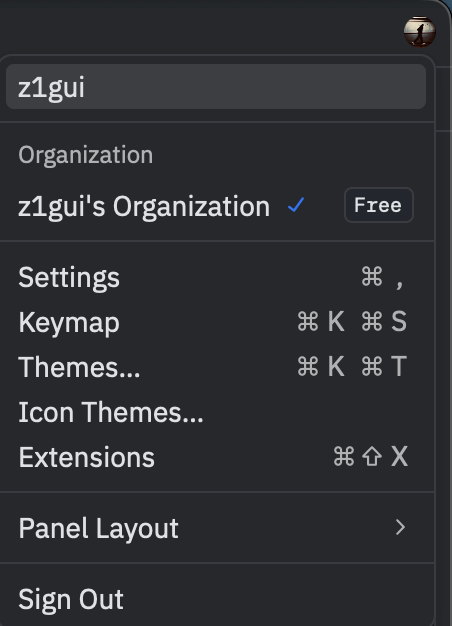Expand the Panel Layout submenu

click(216, 528)
